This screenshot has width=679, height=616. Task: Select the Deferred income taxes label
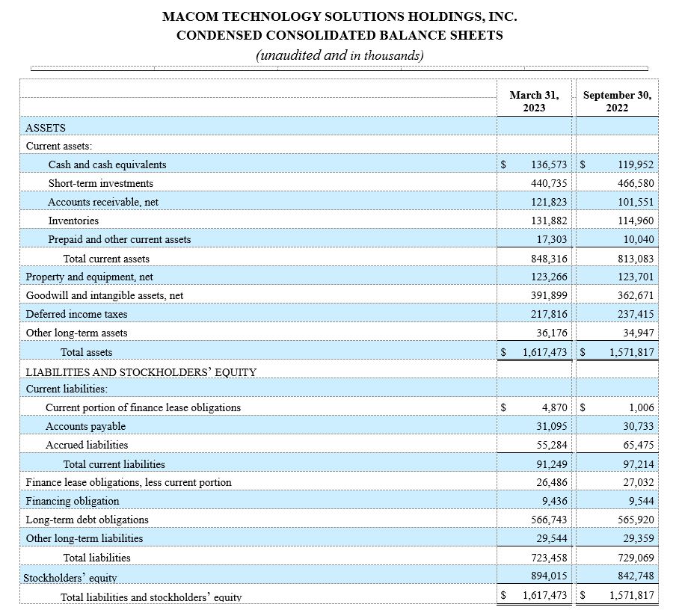[x=76, y=314]
